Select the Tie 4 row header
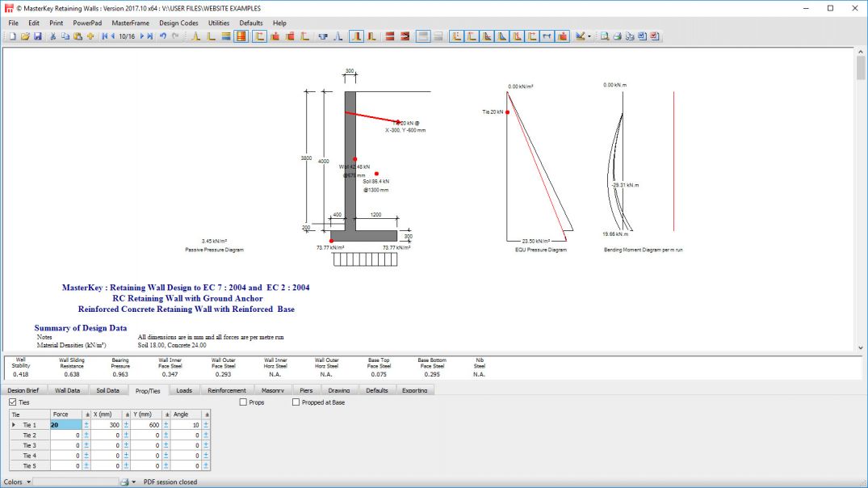Image resolution: width=868 pixels, height=488 pixels. pos(29,456)
